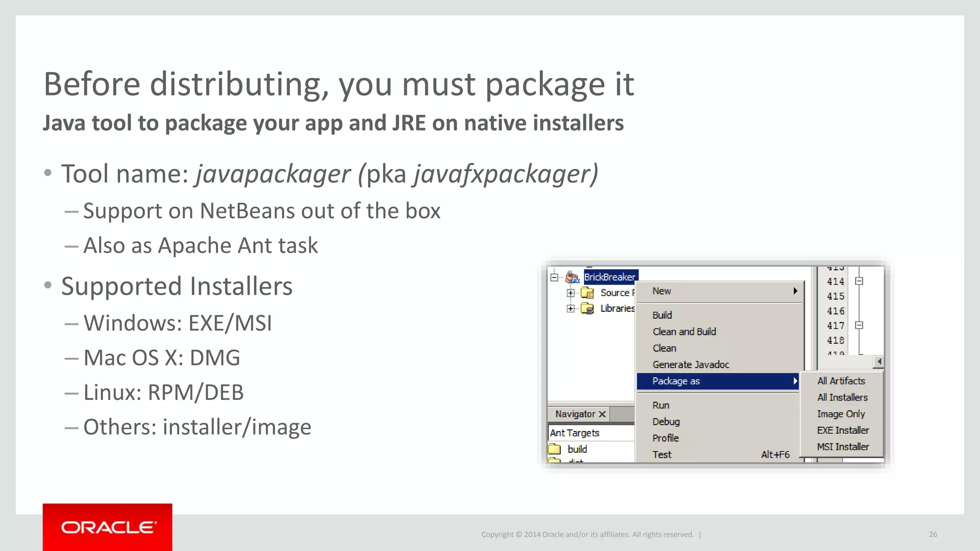Collapse code fold at line 414
Screen dimensions: 980x551
859,281
